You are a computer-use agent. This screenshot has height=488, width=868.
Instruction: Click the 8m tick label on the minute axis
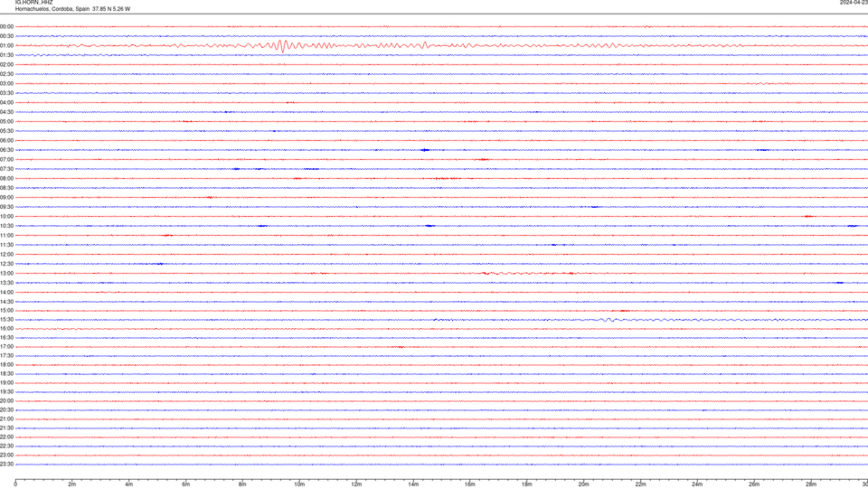pyautogui.click(x=242, y=484)
